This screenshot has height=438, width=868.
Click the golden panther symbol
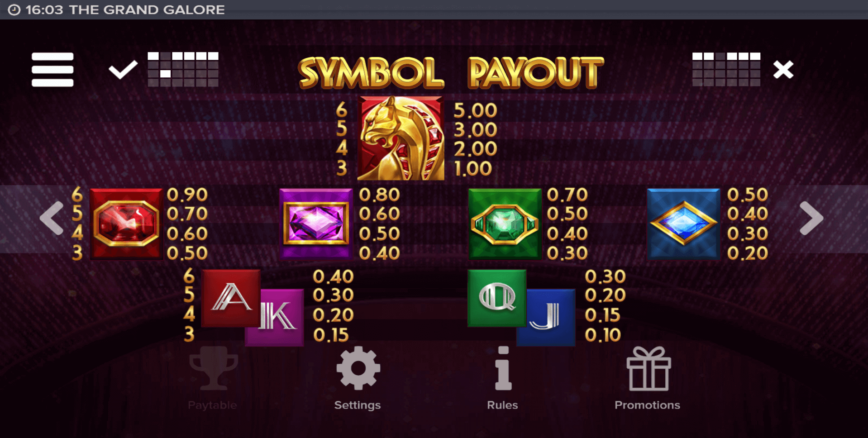pos(401,138)
